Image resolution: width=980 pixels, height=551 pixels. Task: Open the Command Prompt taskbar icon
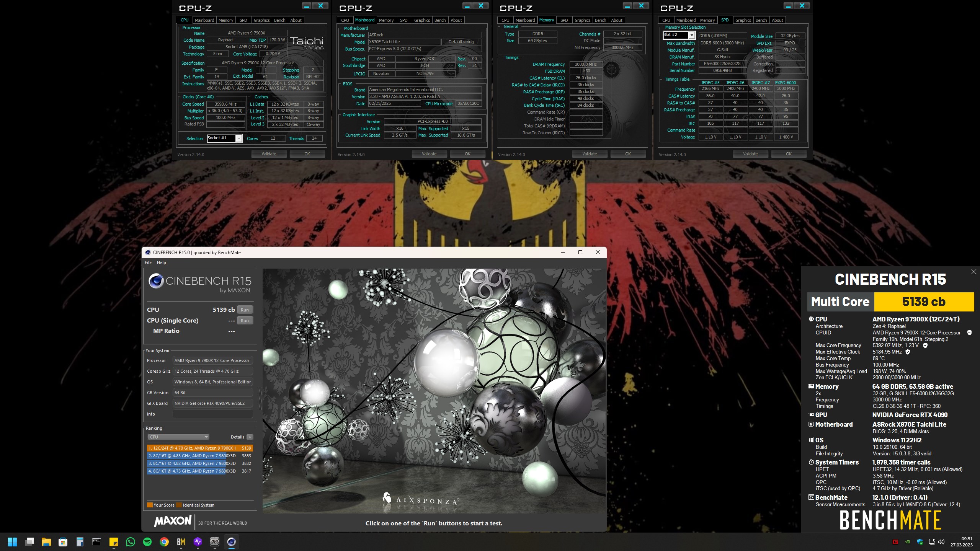[97, 542]
